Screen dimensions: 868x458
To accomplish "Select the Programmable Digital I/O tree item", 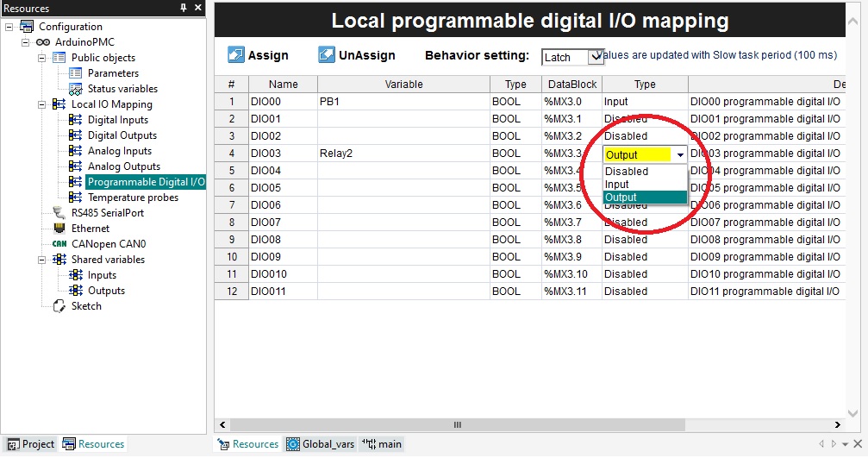I will coord(146,182).
